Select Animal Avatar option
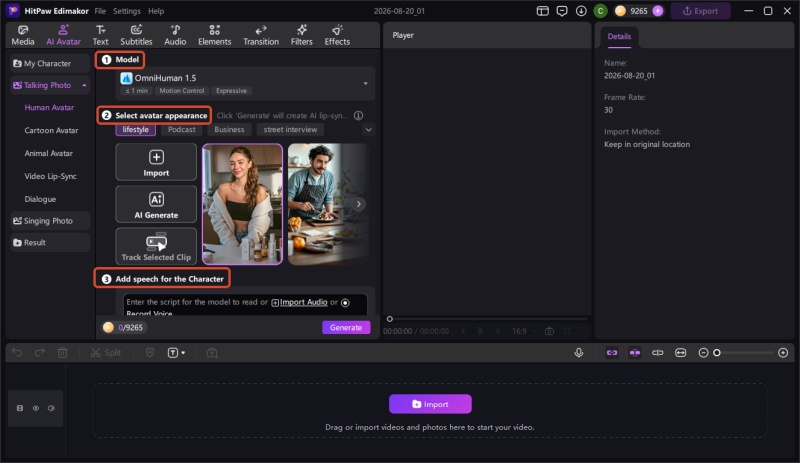800x463 pixels. click(x=48, y=153)
